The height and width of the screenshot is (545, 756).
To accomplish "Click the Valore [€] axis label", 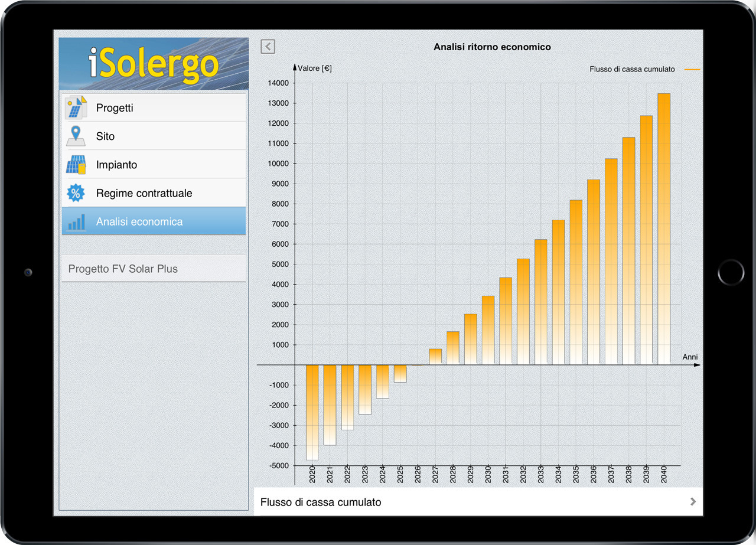I will click(x=315, y=68).
